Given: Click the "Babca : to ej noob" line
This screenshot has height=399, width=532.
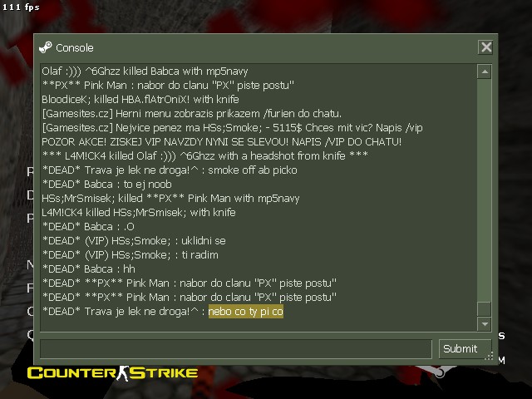Looking at the screenshot, I should click(107, 185).
